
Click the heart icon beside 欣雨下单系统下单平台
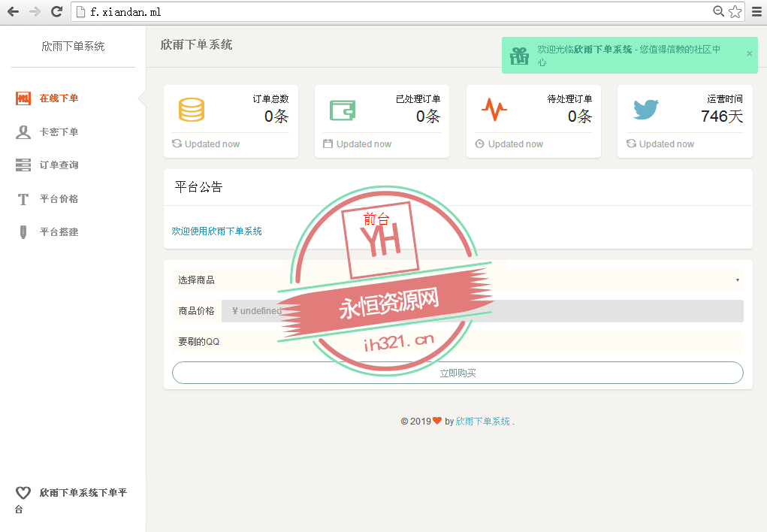[x=22, y=492]
